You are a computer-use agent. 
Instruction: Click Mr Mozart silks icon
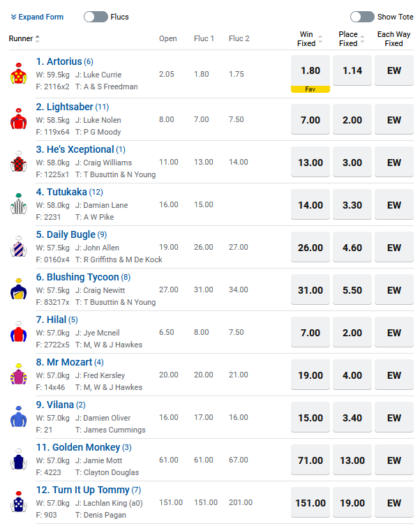coord(18,375)
